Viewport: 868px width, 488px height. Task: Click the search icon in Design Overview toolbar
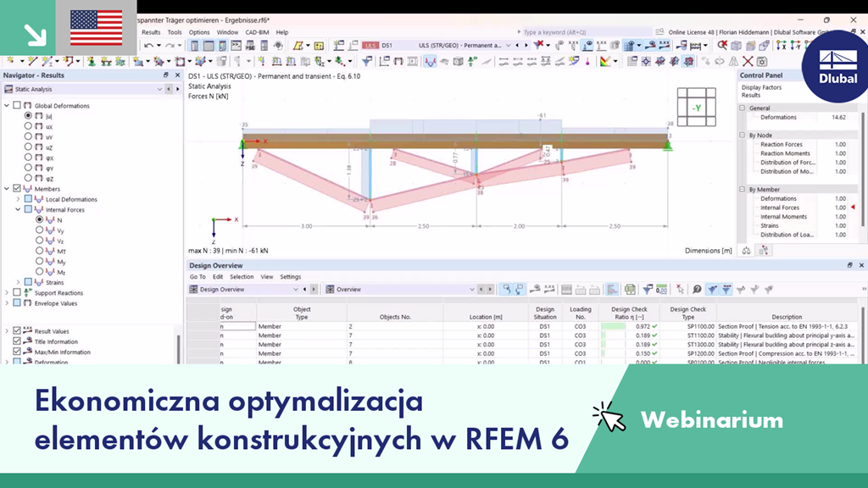point(697,290)
